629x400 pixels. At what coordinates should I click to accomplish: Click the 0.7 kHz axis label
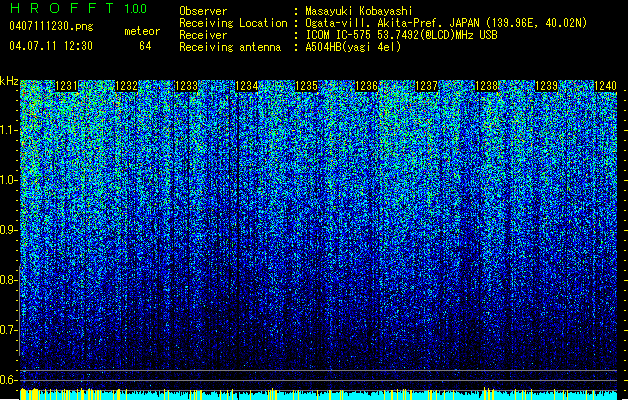point(8,330)
